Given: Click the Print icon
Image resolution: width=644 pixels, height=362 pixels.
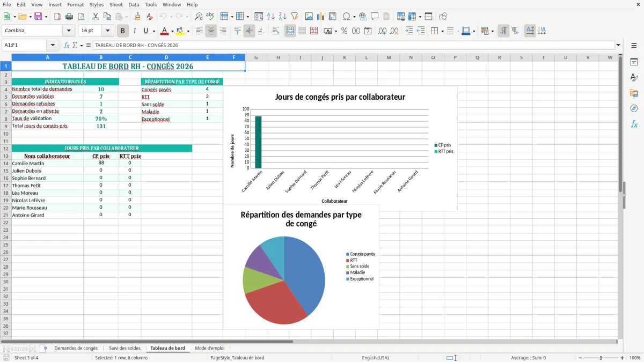Looking at the screenshot, I should 70,17.
